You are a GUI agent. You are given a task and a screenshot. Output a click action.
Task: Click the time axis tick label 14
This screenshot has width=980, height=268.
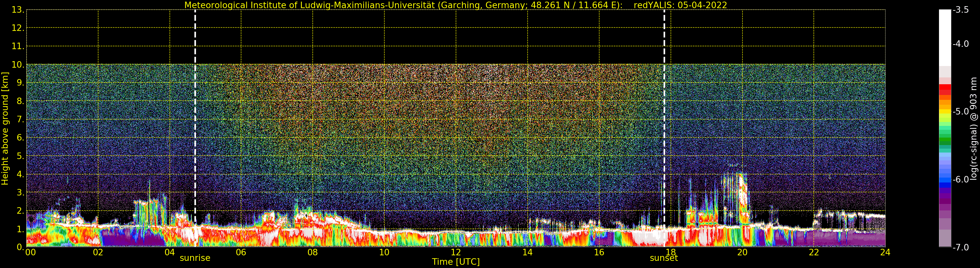(527, 252)
